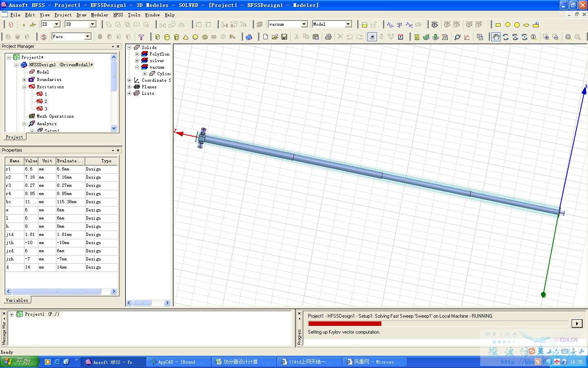Click the Print icon
This screenshot has height=368, width=588.
328,37
